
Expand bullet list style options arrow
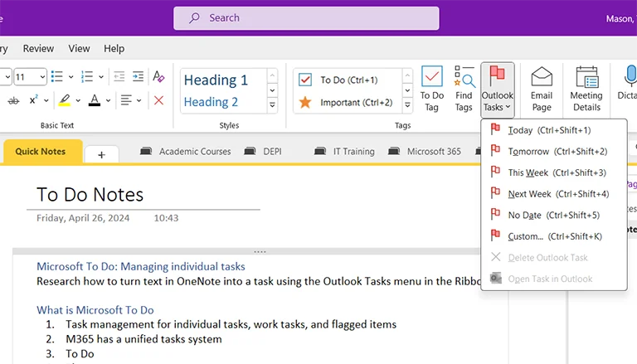coord(71,76)
